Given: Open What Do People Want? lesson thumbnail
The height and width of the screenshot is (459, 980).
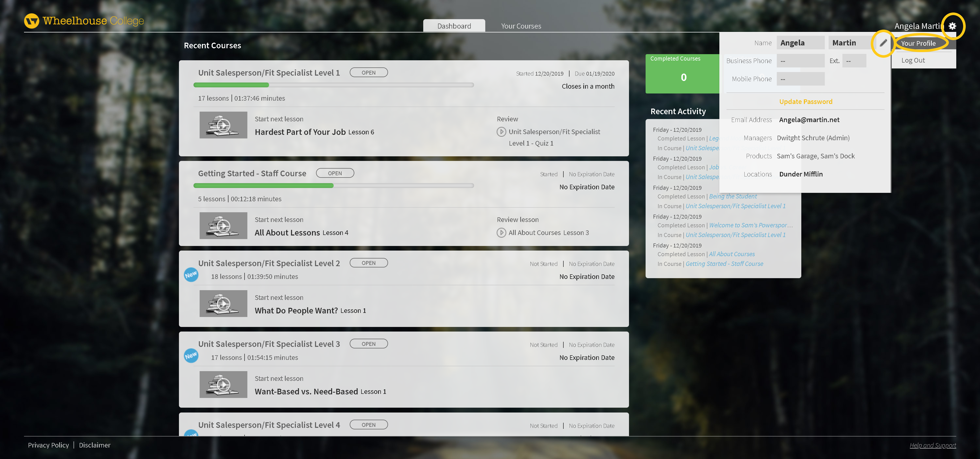Looking at the screenshot, I should click(223, 303).
